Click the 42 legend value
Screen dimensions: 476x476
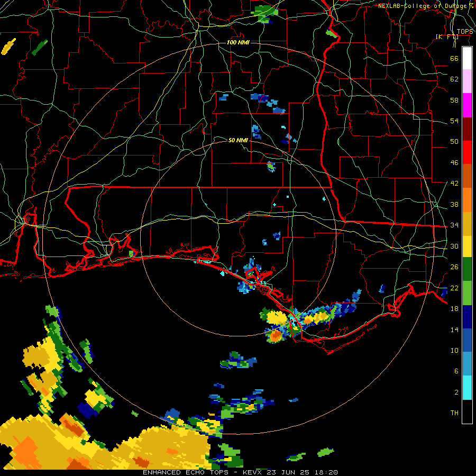click(x=454, y=183)
